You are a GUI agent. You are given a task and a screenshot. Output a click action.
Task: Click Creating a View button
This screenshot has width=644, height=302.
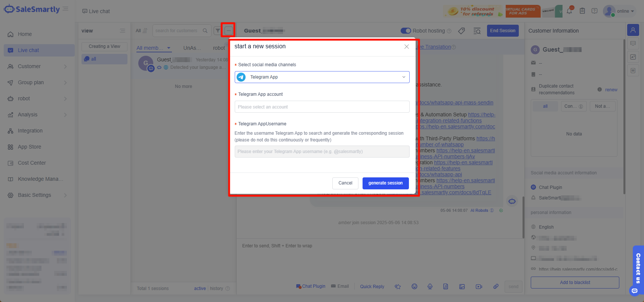104,46
